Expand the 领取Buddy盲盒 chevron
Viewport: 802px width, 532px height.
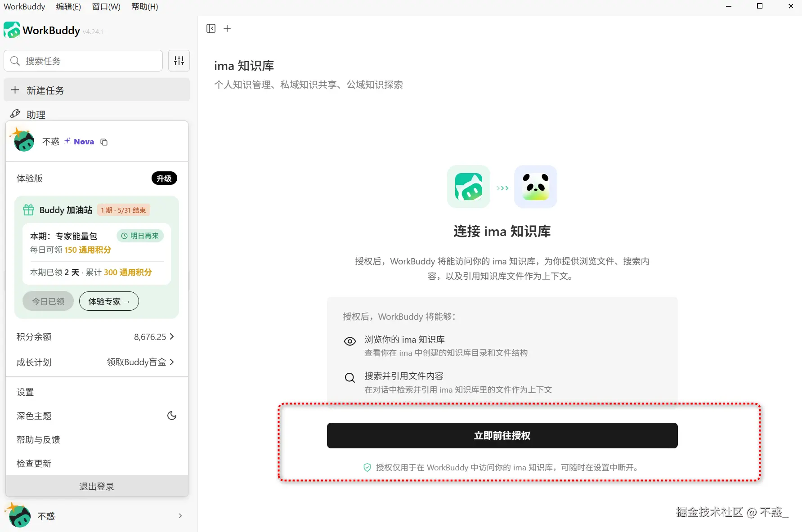point(172,362)
